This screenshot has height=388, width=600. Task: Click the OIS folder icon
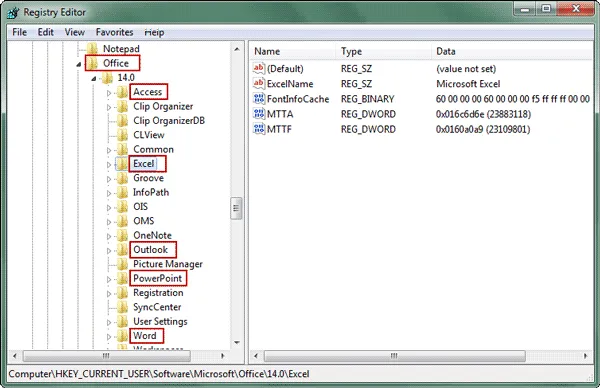(122, 207)
